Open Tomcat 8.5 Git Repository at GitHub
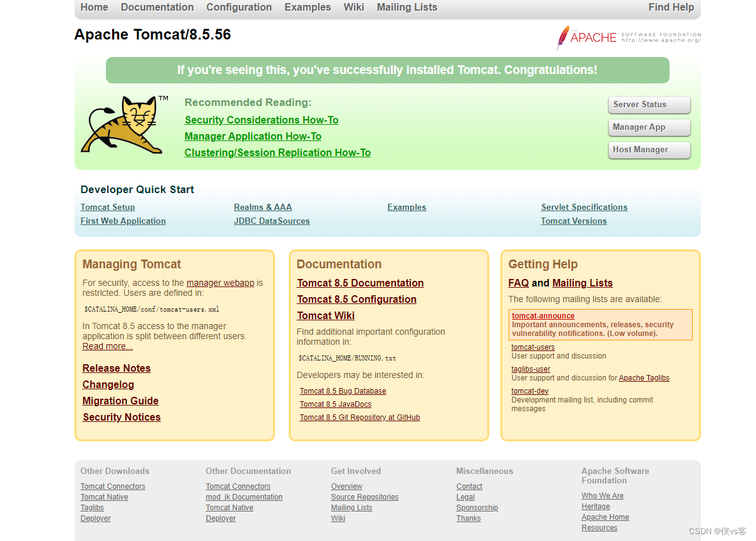This screenshot has height=541, width=756. [360, 418]
